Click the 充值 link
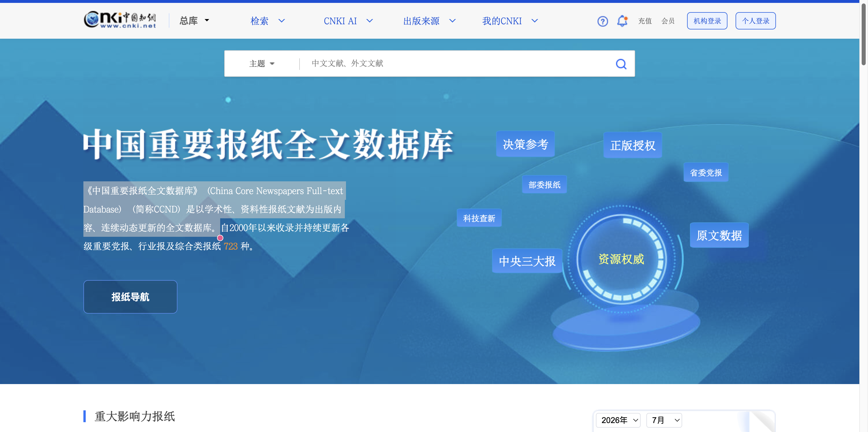The width and height of the screenshot is (868, 432). (x=645, y=21)
